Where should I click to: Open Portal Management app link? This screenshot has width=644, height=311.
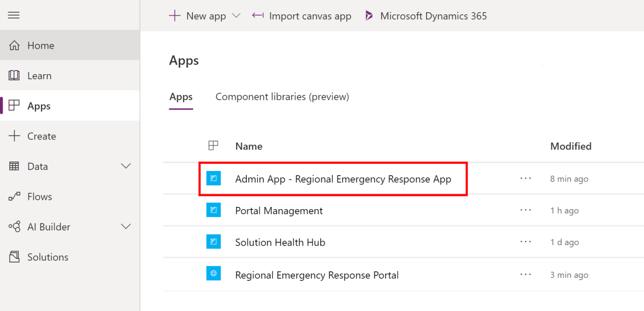(x=279, y=211)
